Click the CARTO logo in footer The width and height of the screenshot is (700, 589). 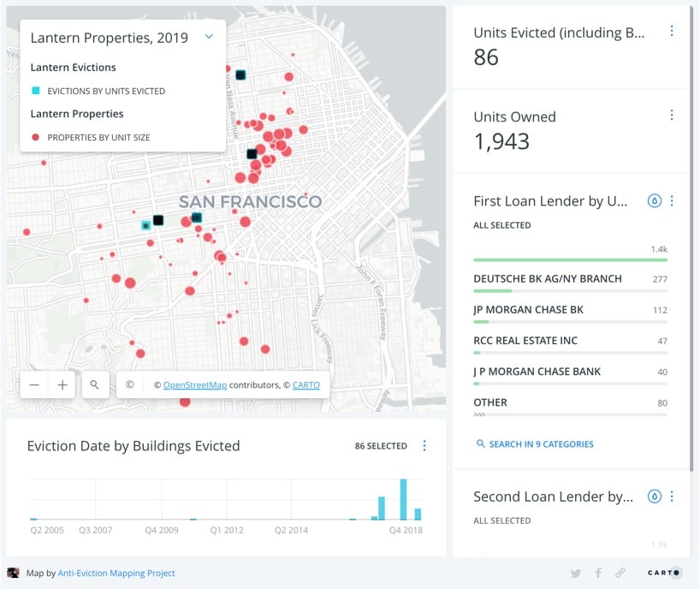663,573
